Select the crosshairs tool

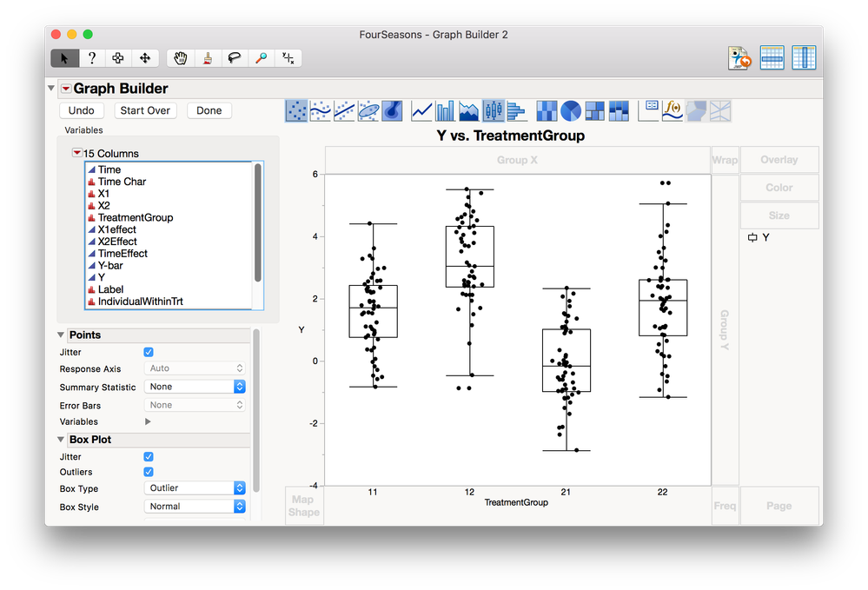[288, 58]
